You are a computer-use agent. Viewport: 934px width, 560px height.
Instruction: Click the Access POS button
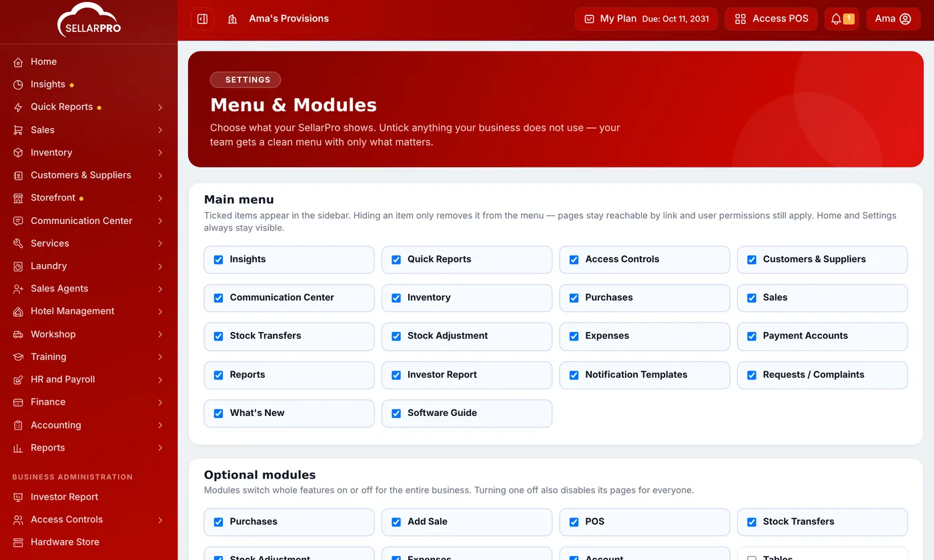tap(771, 19)
